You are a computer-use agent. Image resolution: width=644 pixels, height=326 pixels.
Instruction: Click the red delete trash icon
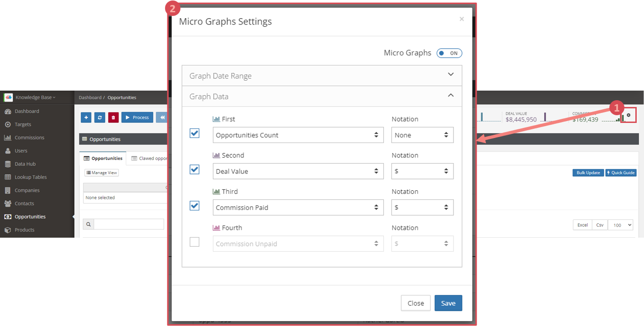click(113, 117)
